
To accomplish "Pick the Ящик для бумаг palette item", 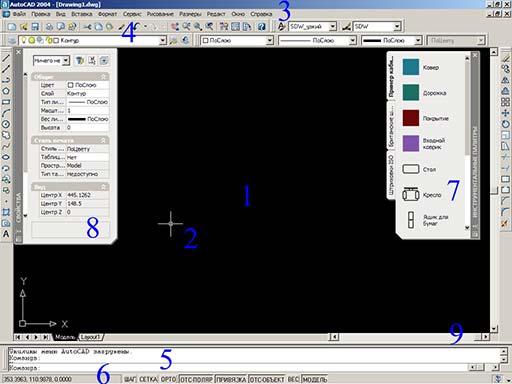I will click(411, 220).
